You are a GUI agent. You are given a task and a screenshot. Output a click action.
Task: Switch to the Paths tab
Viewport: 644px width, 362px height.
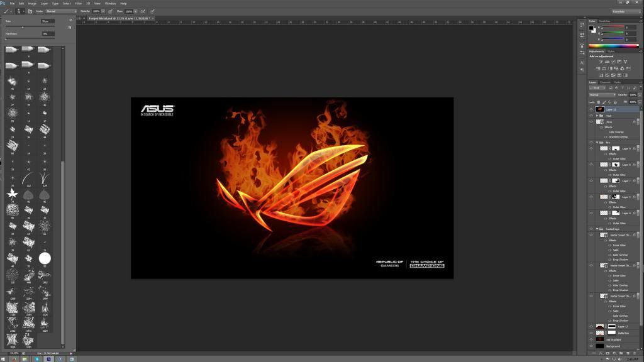pyautogui.click(x=618, y=82)
